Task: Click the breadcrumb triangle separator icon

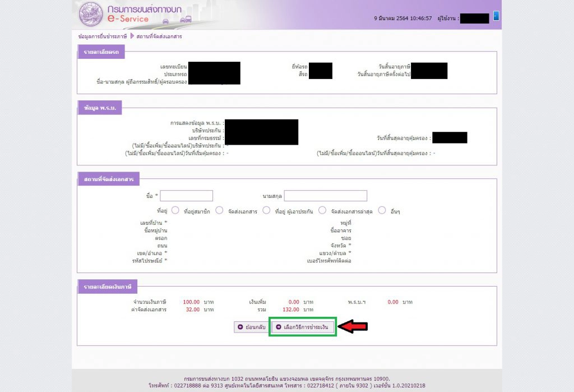Action: (132, 36)
